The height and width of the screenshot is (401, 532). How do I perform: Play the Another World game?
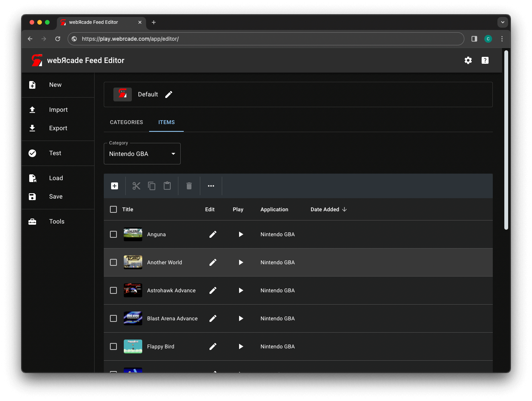click(241, 262)
